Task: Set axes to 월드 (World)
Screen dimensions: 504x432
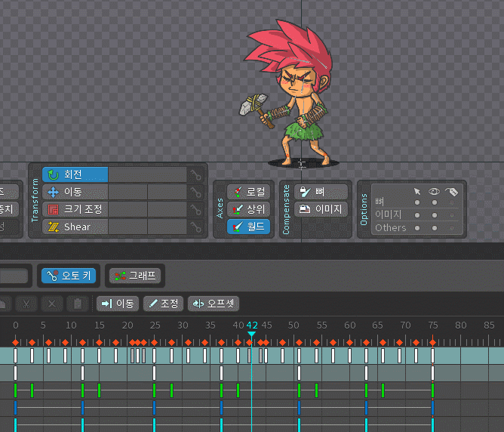Action: (248, 226)
